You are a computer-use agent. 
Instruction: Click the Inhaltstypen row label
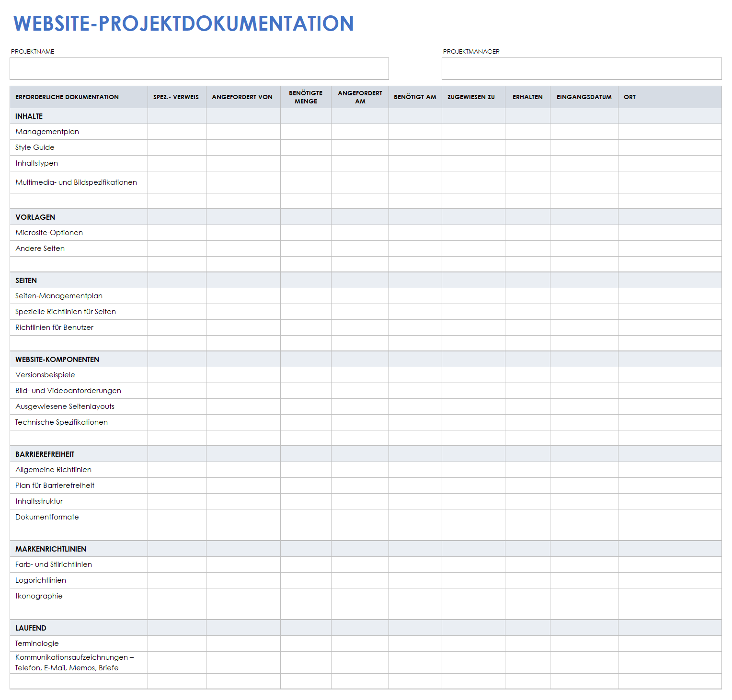tap(37, 163)
